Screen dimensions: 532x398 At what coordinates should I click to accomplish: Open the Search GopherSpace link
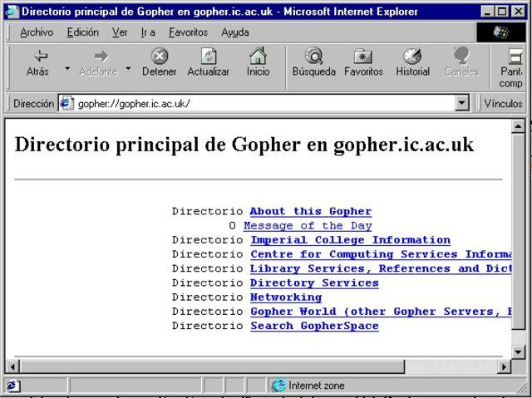[314, 326]
